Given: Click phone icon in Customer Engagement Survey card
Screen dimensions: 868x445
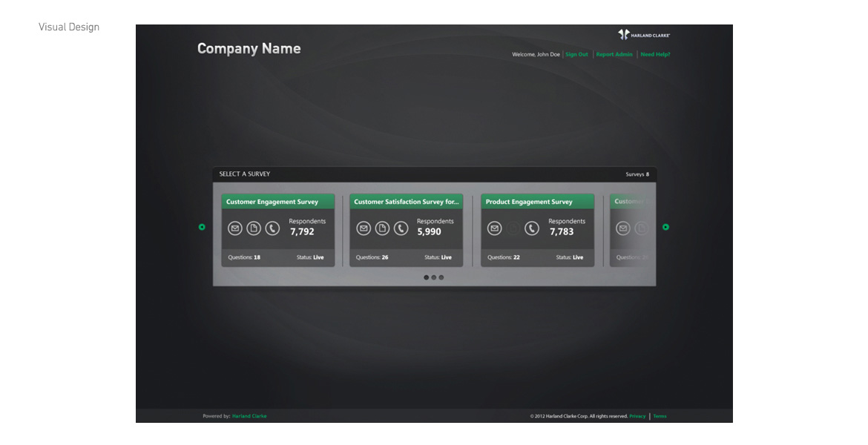Looking at the screenshot, I should [272, 228].
